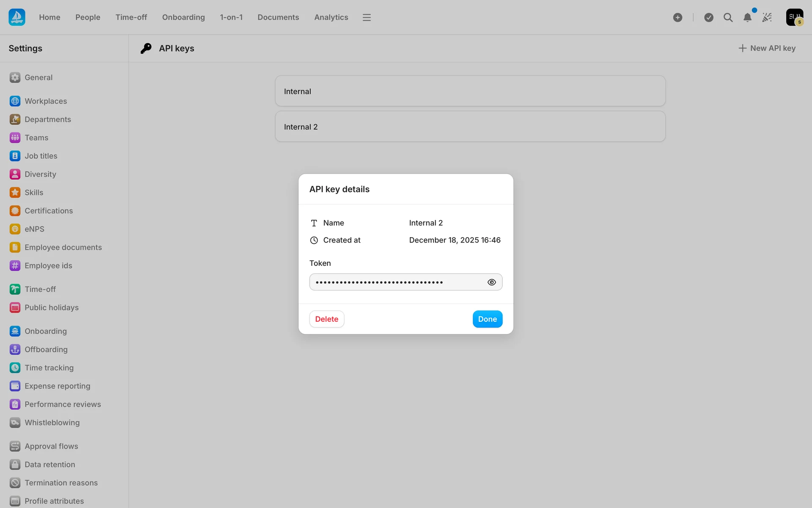The width and height of the screenshot is (812, 508).
Task: Open the tasks checkmark icon
Action: click(709, 17)
